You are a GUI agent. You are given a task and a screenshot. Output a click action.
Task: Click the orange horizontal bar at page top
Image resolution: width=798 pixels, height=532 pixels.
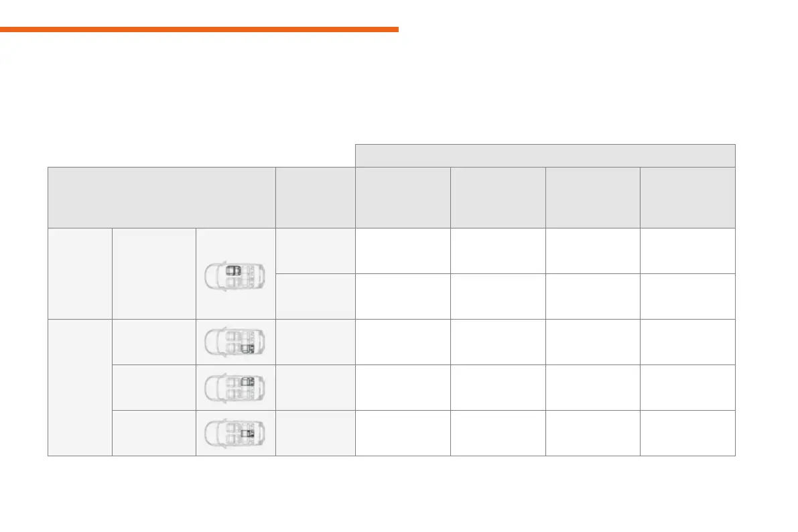tap(199, 29)
